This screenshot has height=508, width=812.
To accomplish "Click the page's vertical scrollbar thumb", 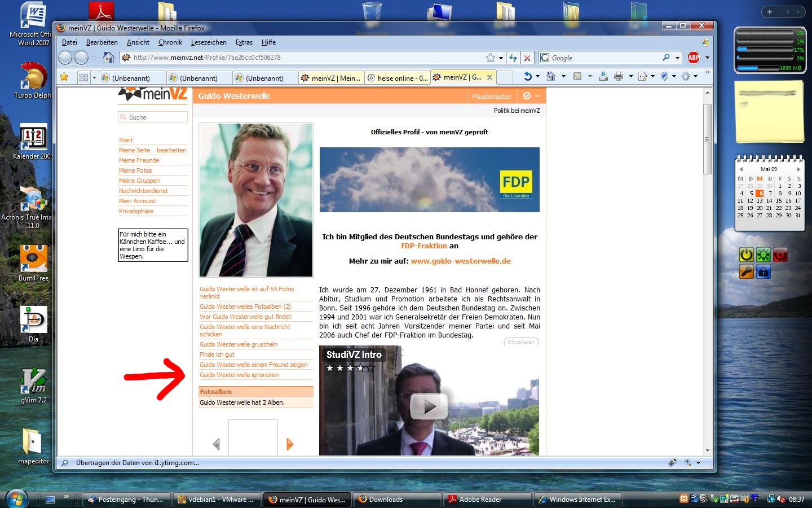I will click(x=707, y=138).
